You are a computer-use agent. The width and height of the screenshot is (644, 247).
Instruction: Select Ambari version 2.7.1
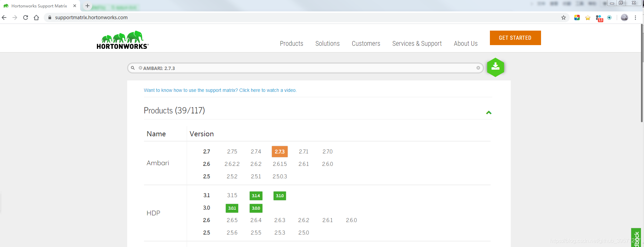pos(303,151)
